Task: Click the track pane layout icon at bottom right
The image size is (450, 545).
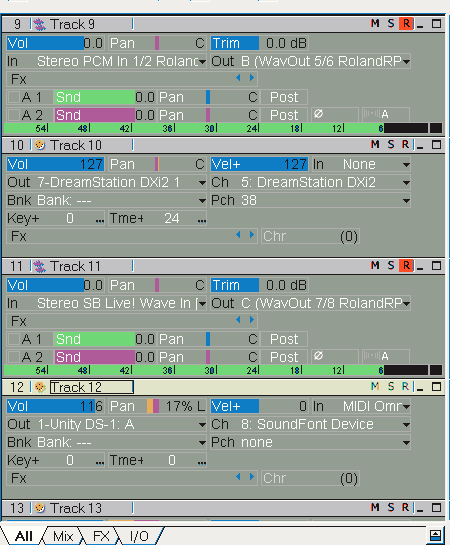Action: (436, 535)
